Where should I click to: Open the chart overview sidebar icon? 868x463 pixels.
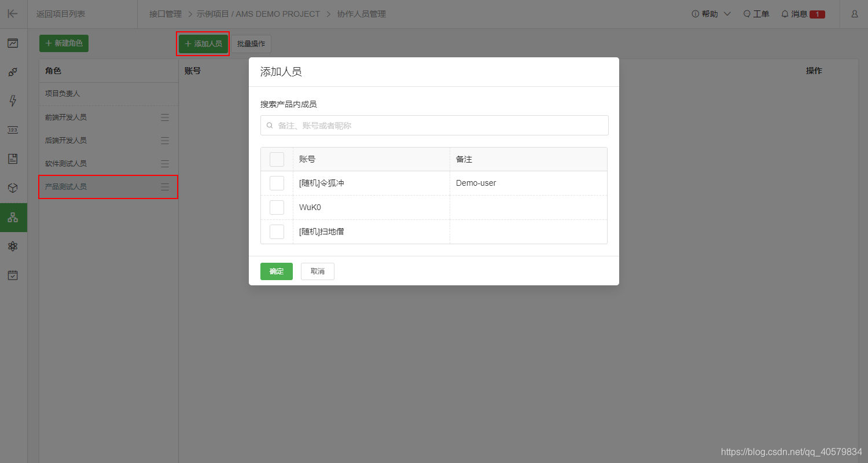(x=13, y=43)
